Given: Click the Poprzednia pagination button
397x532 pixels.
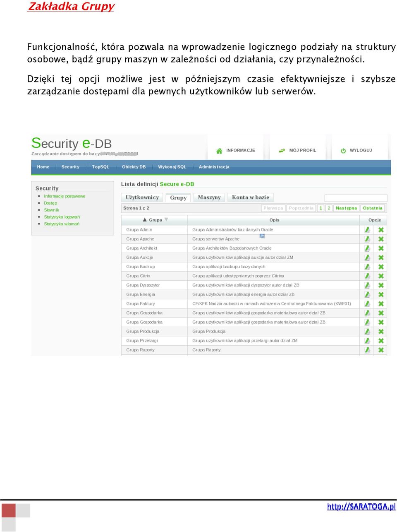Looking at the screenshot, I should [301, 208].
